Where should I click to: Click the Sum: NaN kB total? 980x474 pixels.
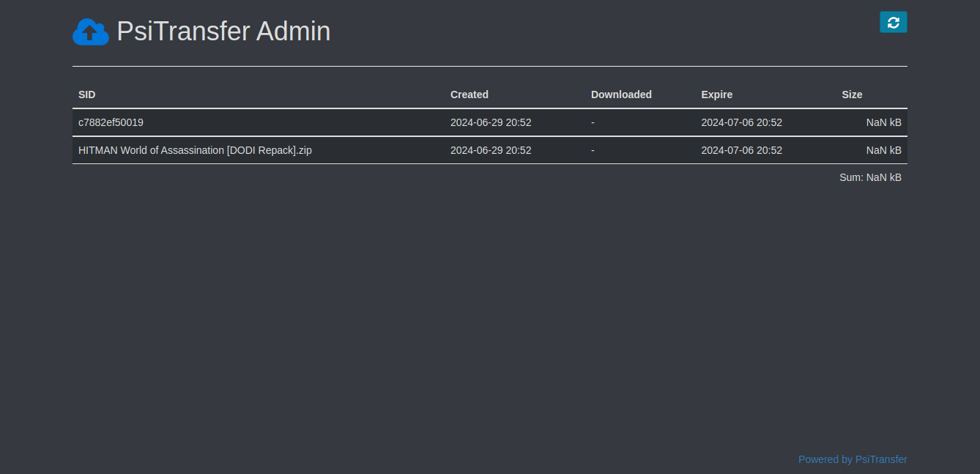(x=870, y=177)
